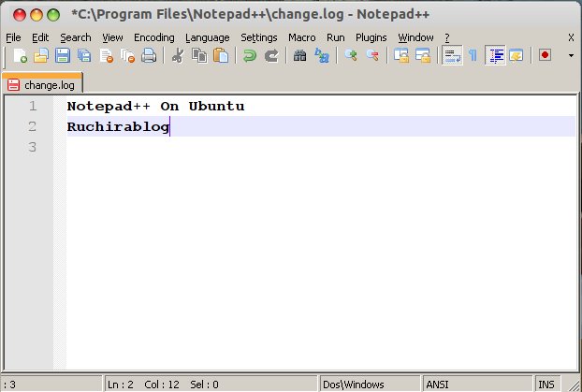Click the Synchronize Vertical Scrolling icon
The height and width of the screenshot is (392, 582).
[x=401, y=56]
